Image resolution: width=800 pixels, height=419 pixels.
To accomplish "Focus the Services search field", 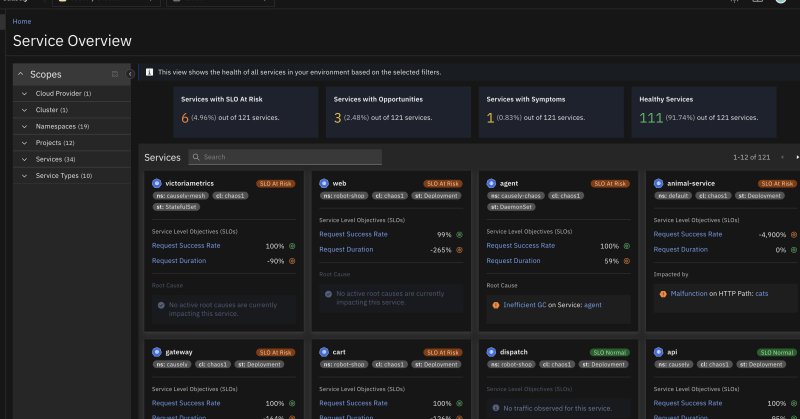I will (285, 157).
